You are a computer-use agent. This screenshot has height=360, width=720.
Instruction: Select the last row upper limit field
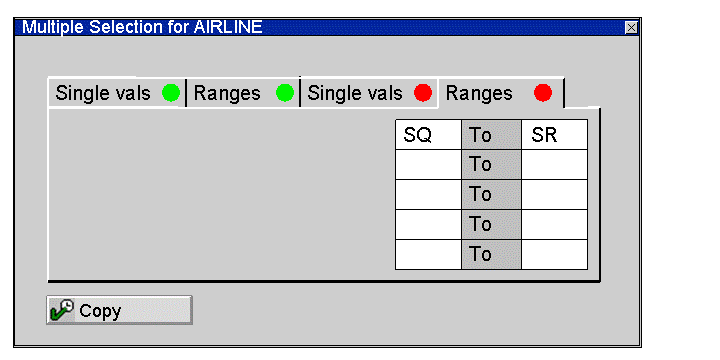554,255
